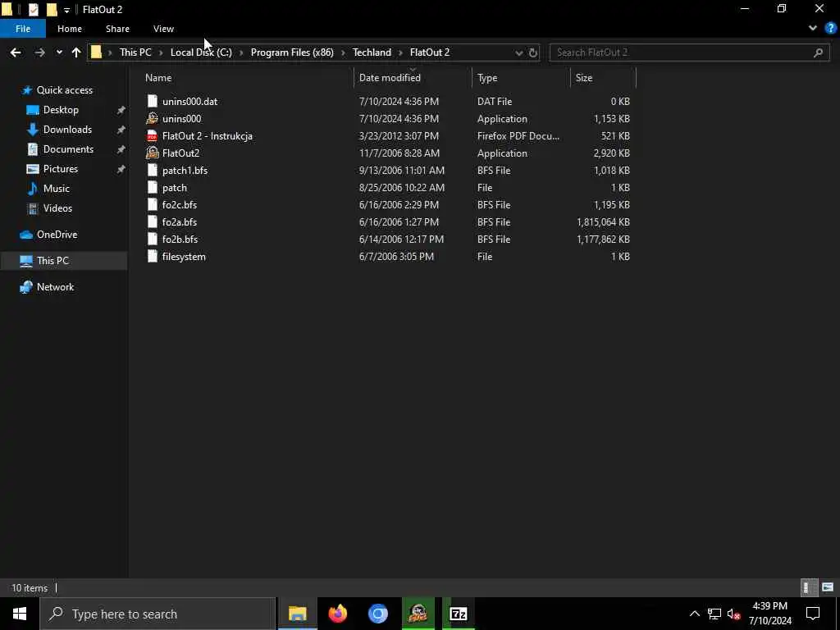Open the FlatOut2 application icon

(x=152, y=153)
